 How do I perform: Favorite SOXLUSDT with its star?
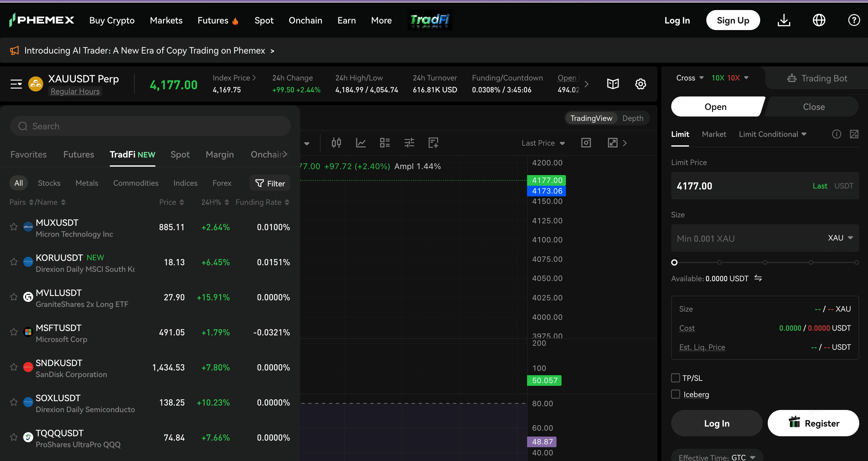pyautogui.click(x=14, y=402)
